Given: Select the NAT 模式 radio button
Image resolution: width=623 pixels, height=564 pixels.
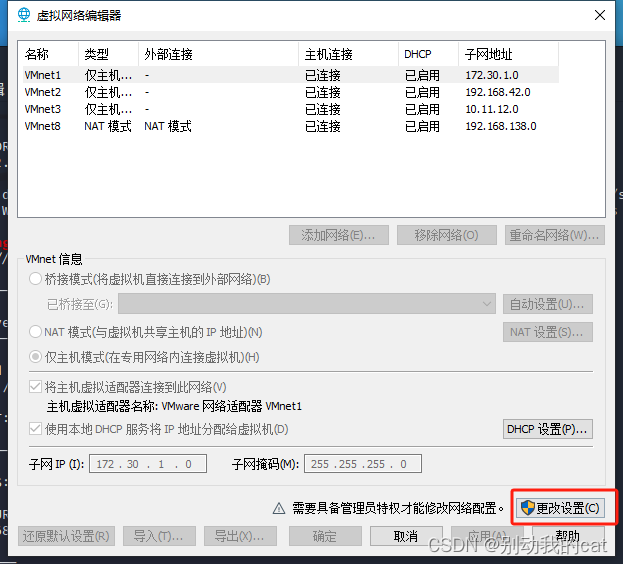Looking at the screenshot, I should (35, 331).
